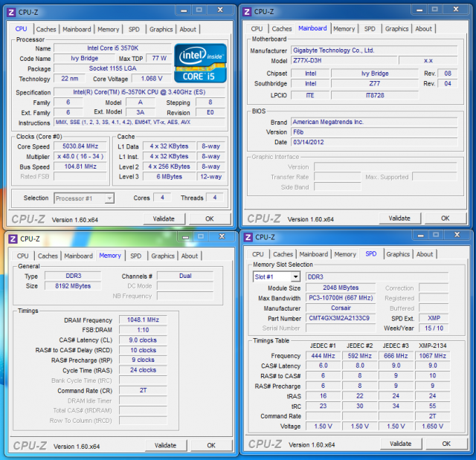This screenshot has height=460, width=476.
Task: Open Mainboard tab in CPU window
Action: [x=77, y=30]
